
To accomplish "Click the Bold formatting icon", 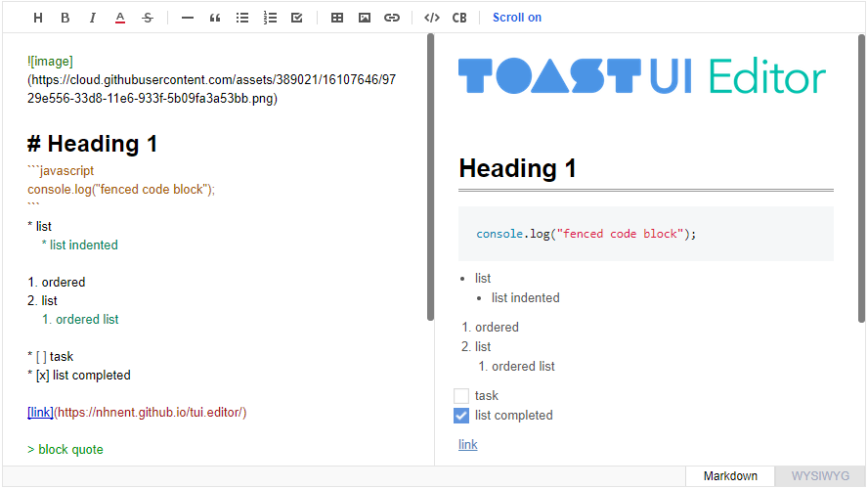I will pyautogui.click(x=65, y=18).
